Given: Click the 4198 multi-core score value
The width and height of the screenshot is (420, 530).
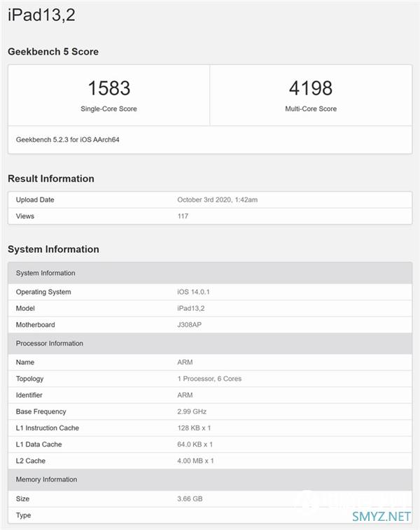Looking at the screenshot, I should pos(311,88).
